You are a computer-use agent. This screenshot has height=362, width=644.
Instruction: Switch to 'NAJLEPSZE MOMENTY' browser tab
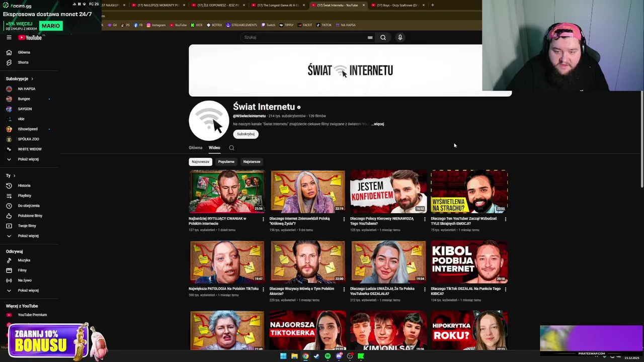point(158,5)
